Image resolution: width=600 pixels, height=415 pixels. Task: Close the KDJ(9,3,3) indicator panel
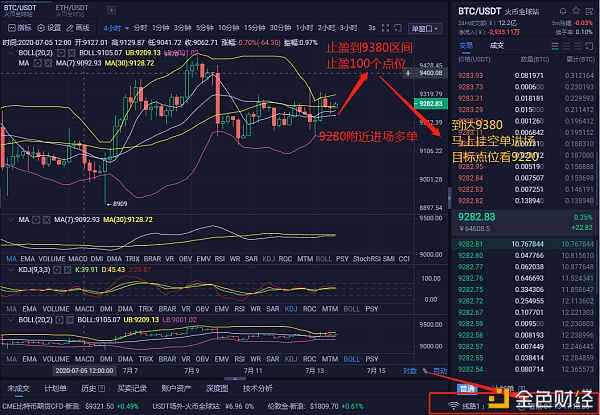point(67,270)
